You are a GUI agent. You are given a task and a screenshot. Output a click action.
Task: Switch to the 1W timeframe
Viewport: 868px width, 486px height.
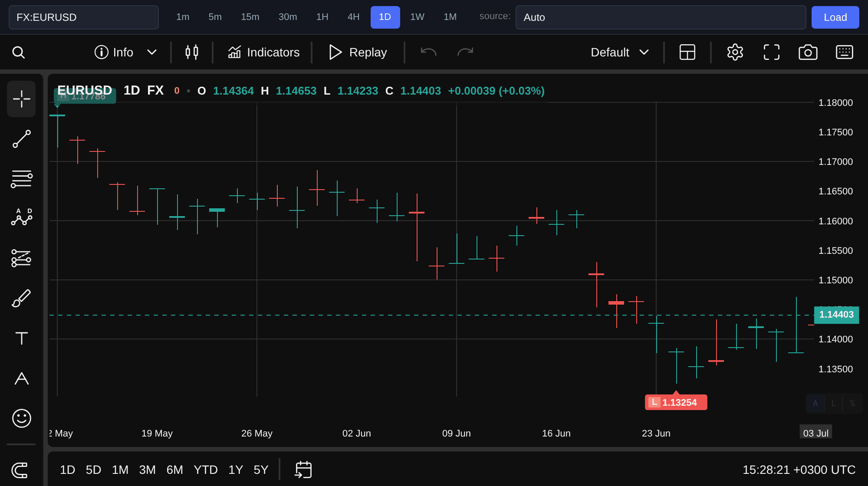(417, 17)
